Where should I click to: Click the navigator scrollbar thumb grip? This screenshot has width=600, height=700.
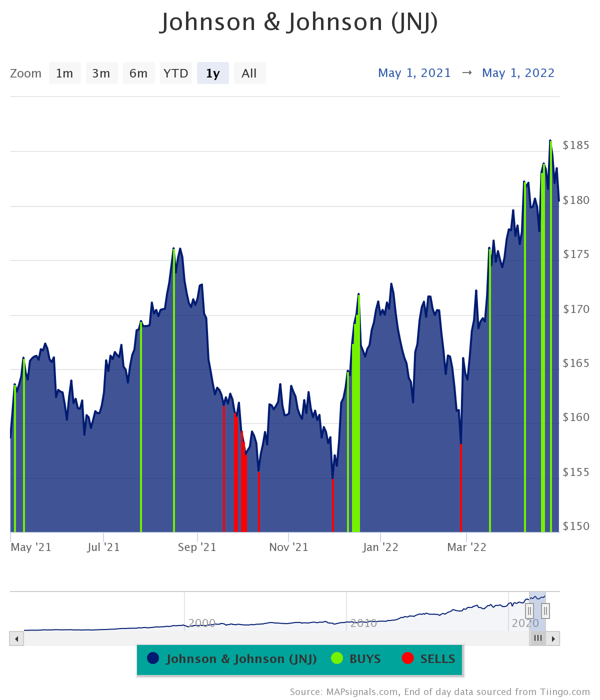pos(538,638)
